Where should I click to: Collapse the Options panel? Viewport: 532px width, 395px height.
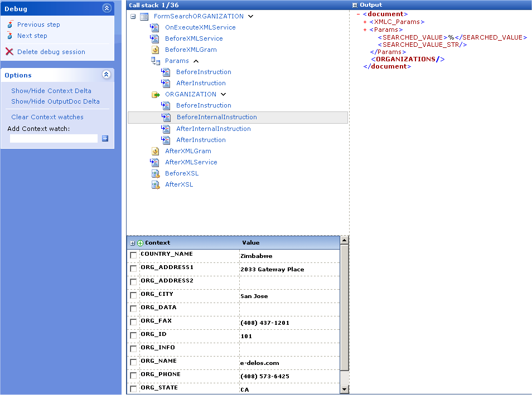click(x=107, y=75)
